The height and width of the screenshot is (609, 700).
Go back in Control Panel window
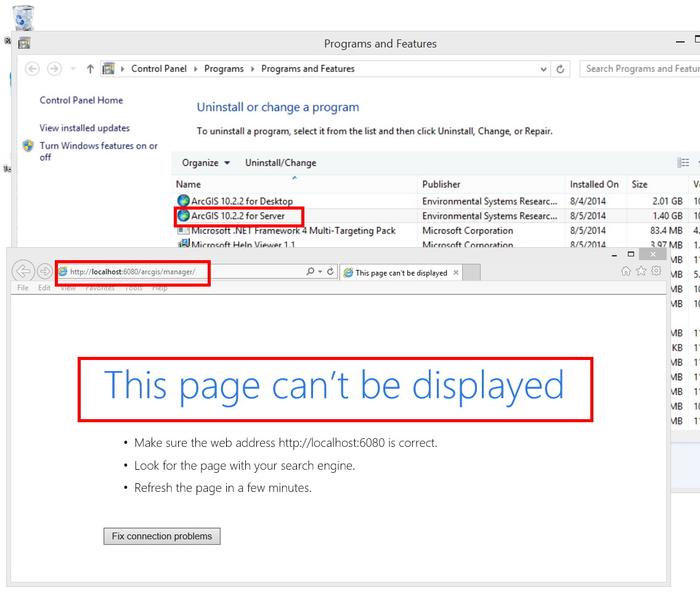pos(32,69)
